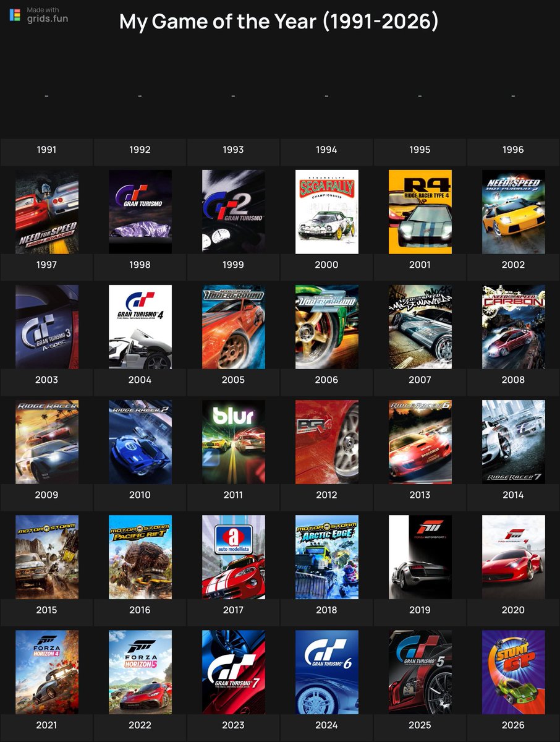Click the PGR4 cover above 2012
560x742 pixels.
click(327, 442)
